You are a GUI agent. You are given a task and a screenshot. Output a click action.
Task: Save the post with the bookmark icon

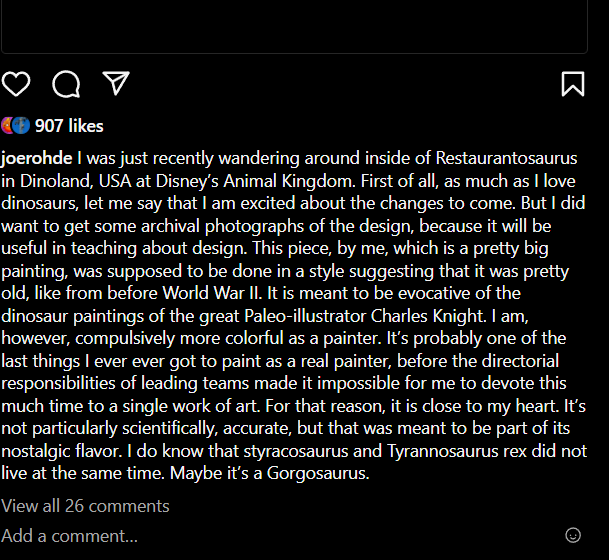(x=573, y=84)
